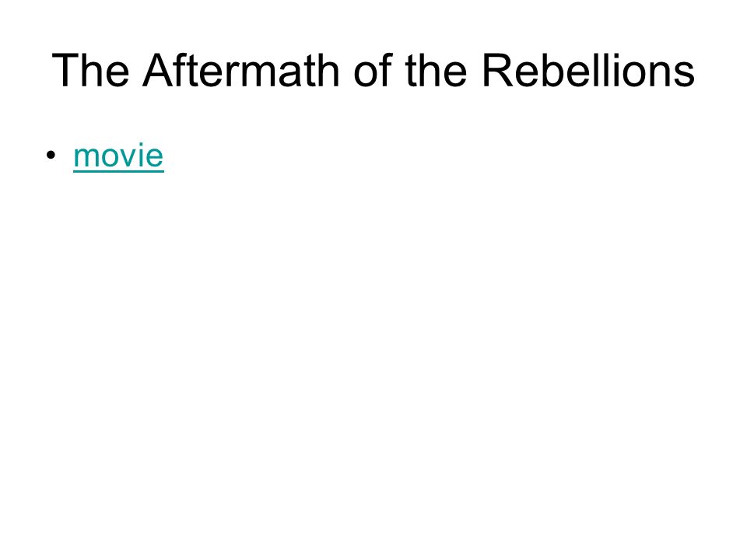Click the capital R in Rebellions
This screenshot has width=747, height=560.
coord(497,71)
